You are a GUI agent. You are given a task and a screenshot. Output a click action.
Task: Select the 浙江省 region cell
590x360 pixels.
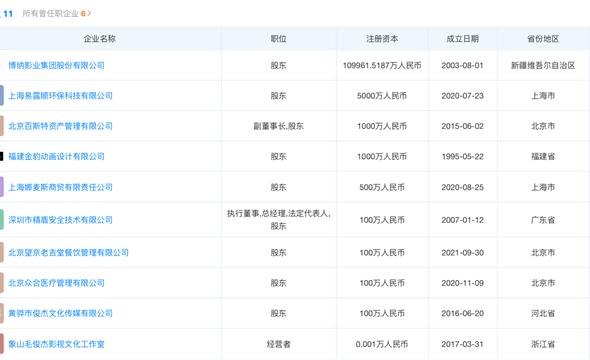pos(543,344)
